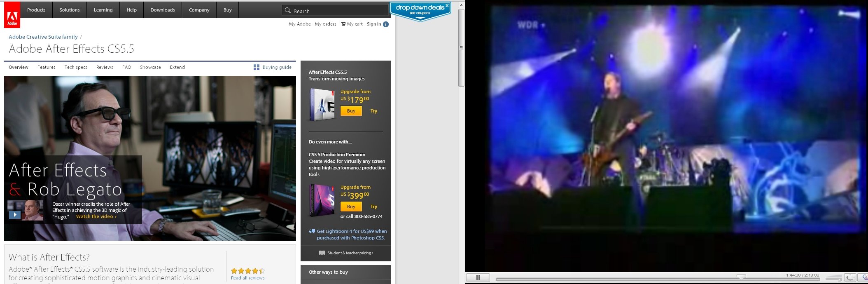Open the Buy menu in the top navigation
Viewport: 868px width, 284px height.
(x=228, y=10)
